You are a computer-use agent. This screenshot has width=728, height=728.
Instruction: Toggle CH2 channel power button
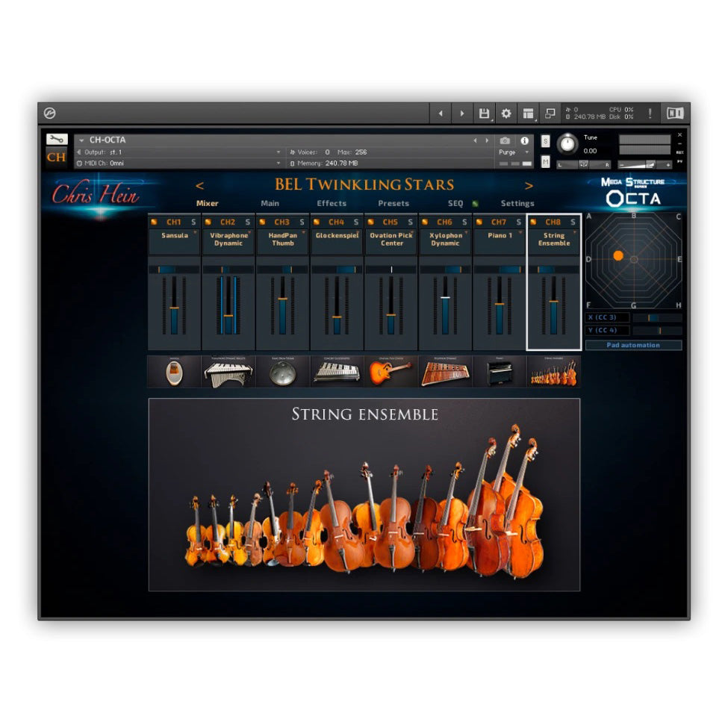tap(208, 222)
